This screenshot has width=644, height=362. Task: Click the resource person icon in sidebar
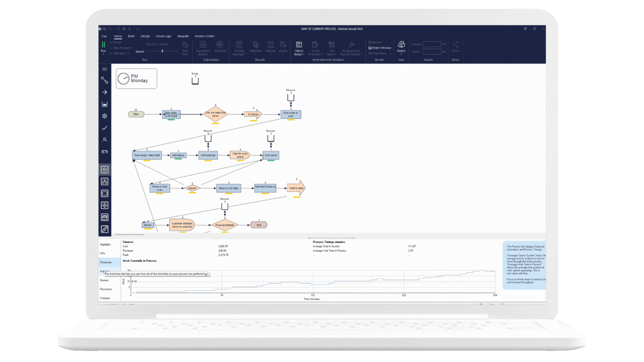tap(105, 140)
